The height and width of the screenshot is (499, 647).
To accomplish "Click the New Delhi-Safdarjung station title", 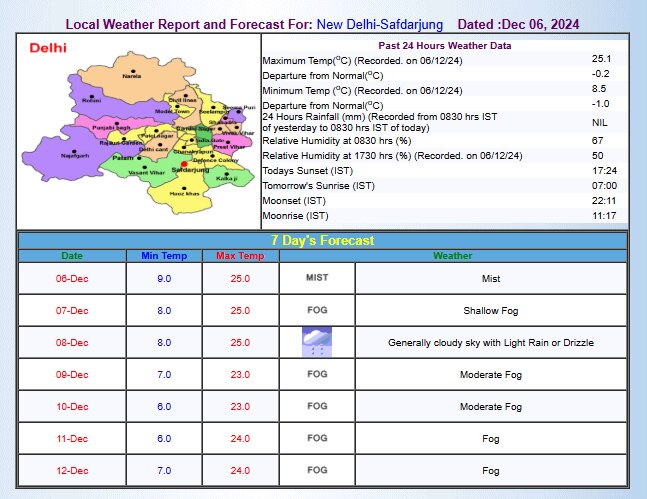I will point(381,23).
